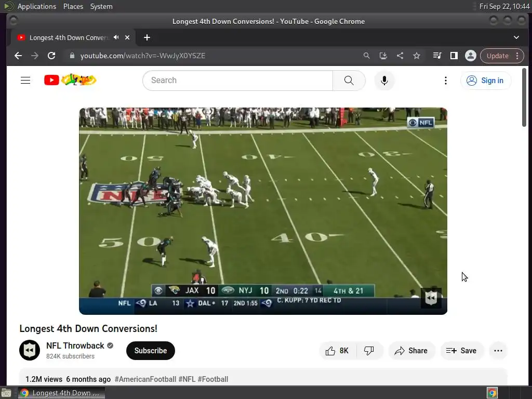This screenshot has height=399, width=532.
Task: Click the browser forward arrow
Action: (x=35, y=56)
